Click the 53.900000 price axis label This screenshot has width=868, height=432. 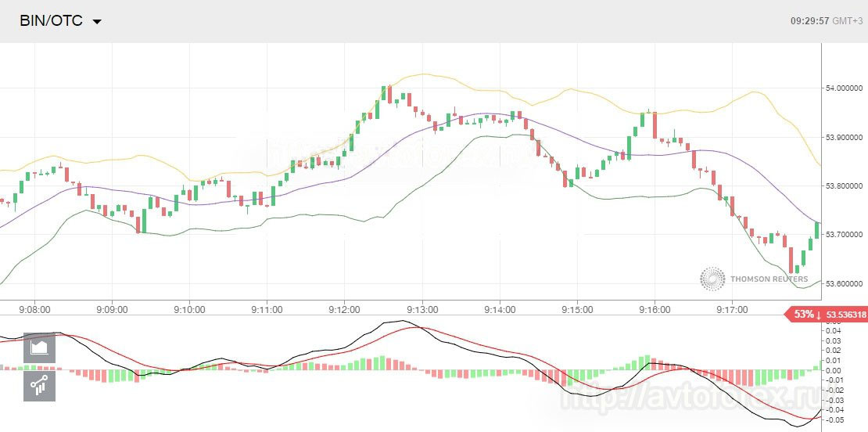point(844,138)
